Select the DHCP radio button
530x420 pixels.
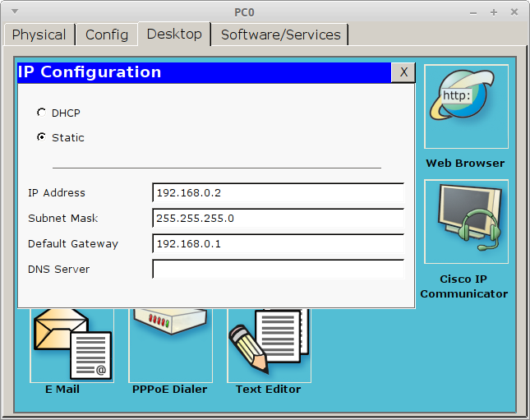41,113
